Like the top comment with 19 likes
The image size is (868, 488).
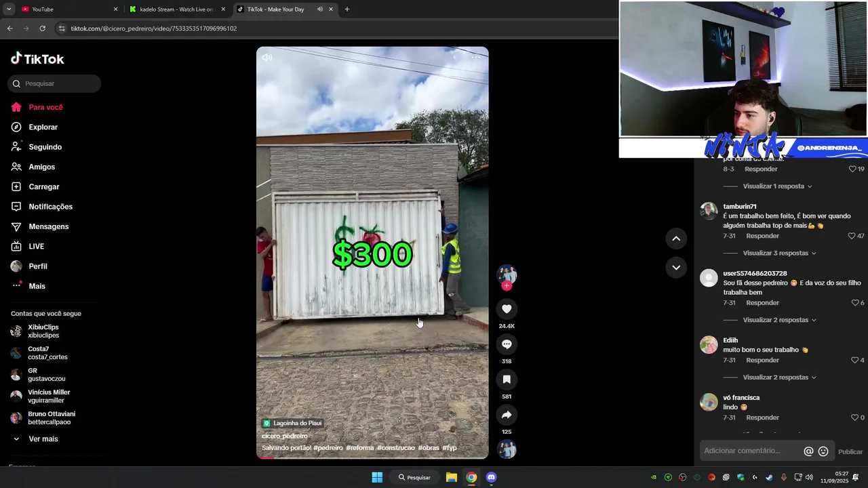pyautogui.click(x=852, y=169)
